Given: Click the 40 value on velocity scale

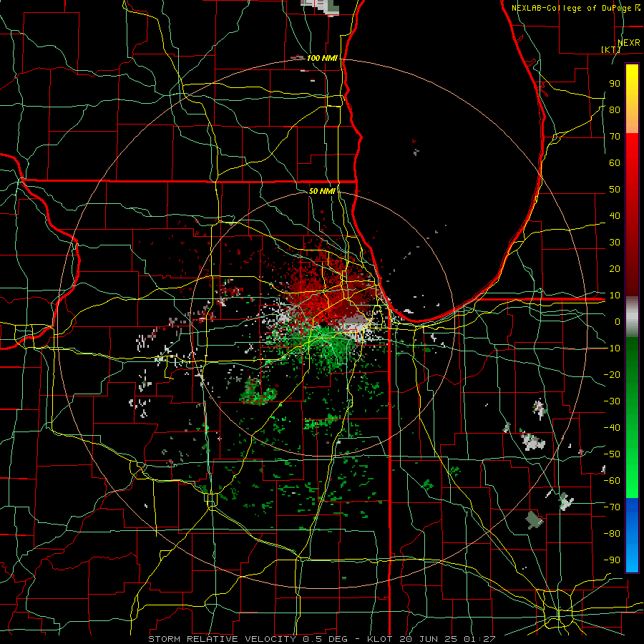Looking at the screenshot, I should [615, 215].
